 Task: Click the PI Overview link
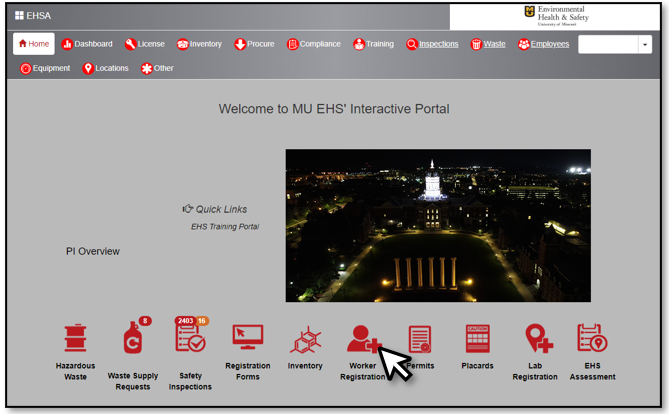point(92,251)
